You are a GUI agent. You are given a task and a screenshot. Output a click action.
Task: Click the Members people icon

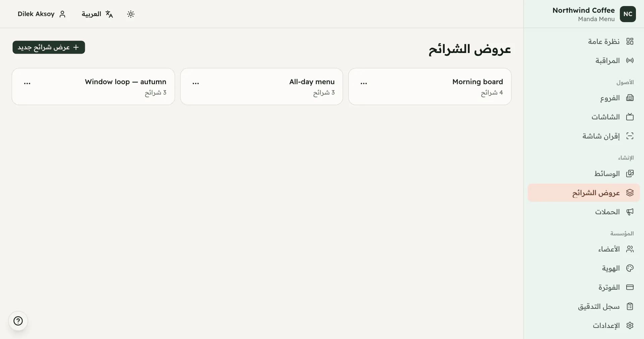pyautogui.click(x=630, y=249)
